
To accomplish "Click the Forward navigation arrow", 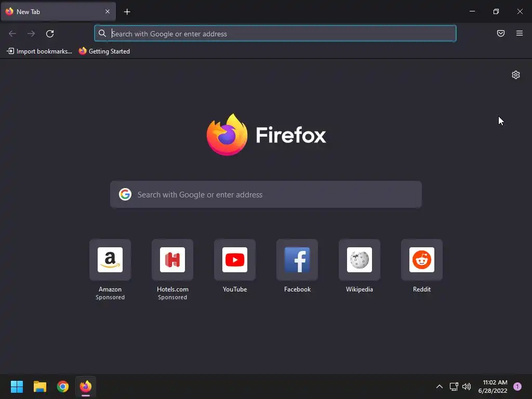I will [x=31, y=34].
